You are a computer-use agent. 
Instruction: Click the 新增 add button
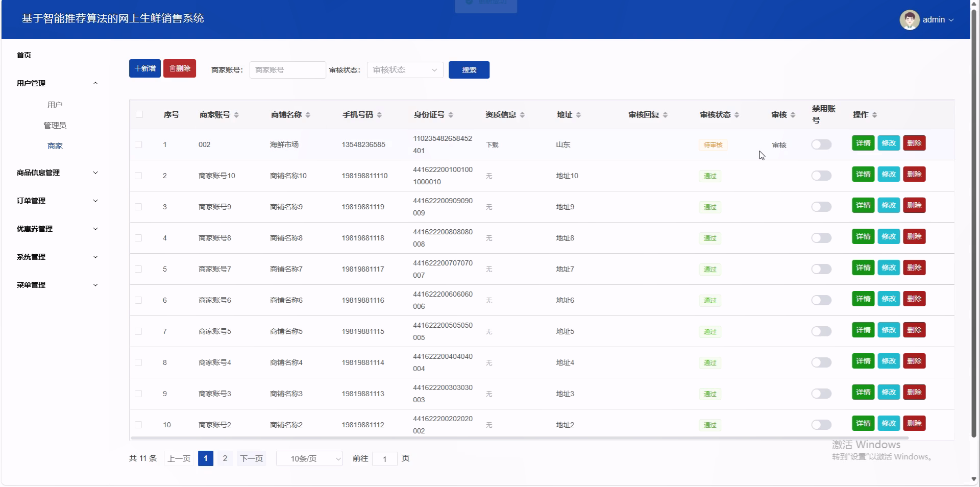point(145,68)
